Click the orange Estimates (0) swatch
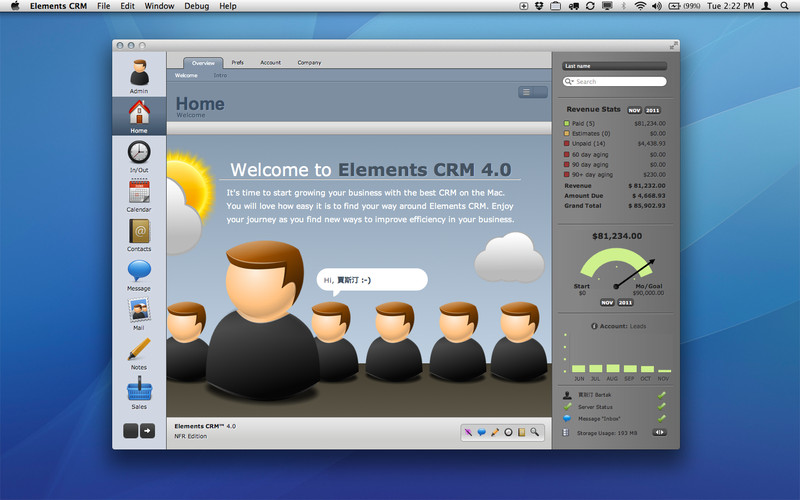The height and width of the screenshot is (500, 800). pyautogui.click(x=566, y=133)
